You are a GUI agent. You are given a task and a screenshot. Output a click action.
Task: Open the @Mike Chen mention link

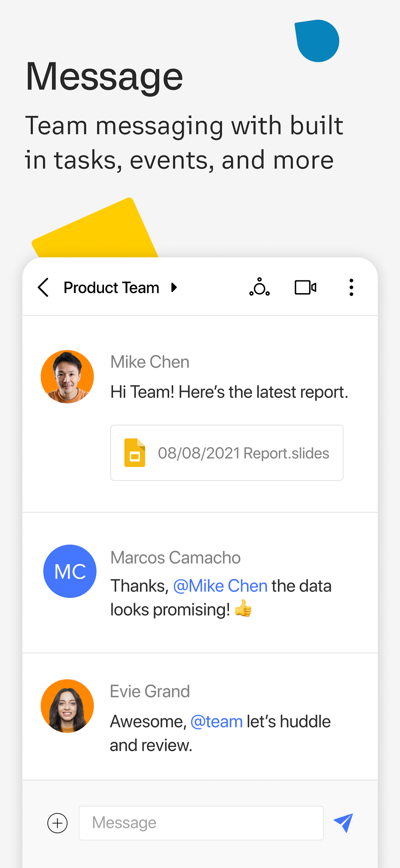[220, 585]
